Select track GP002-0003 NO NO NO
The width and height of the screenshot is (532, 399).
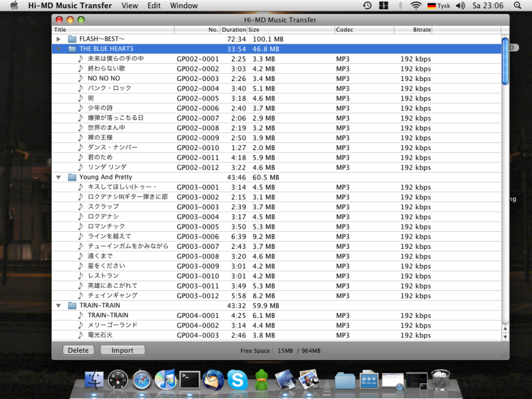(x=277, y=79)
